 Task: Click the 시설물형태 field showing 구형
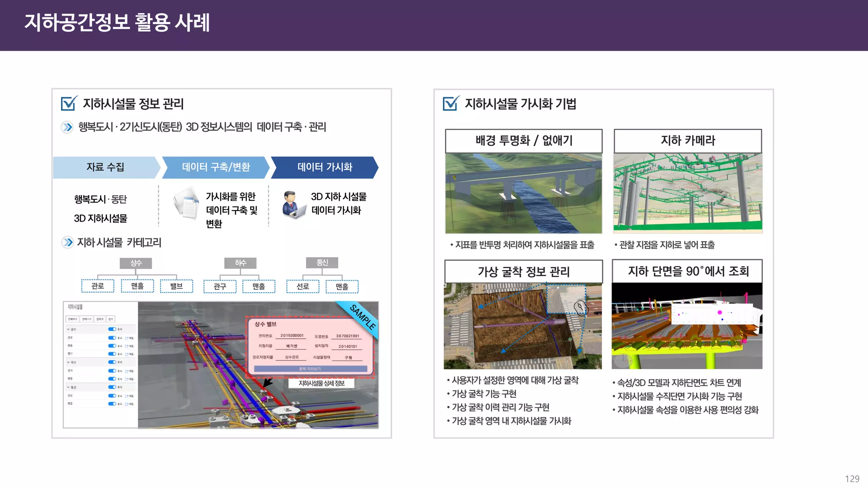[x=348, y=358]
